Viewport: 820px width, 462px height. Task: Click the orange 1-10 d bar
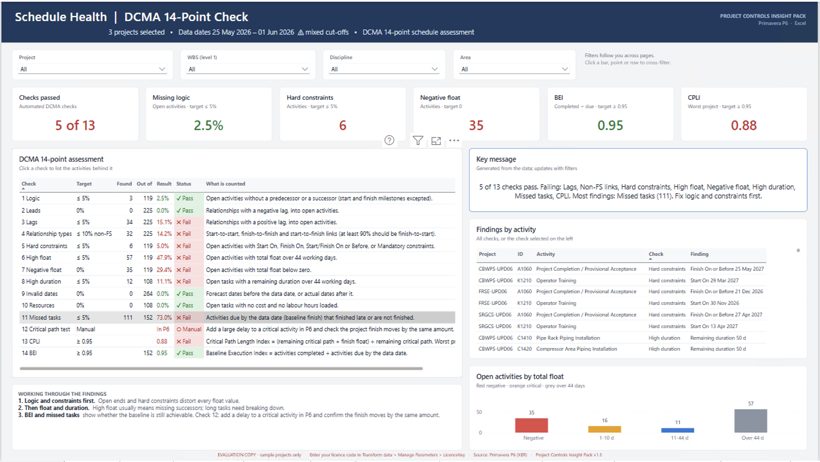(605, 429)
